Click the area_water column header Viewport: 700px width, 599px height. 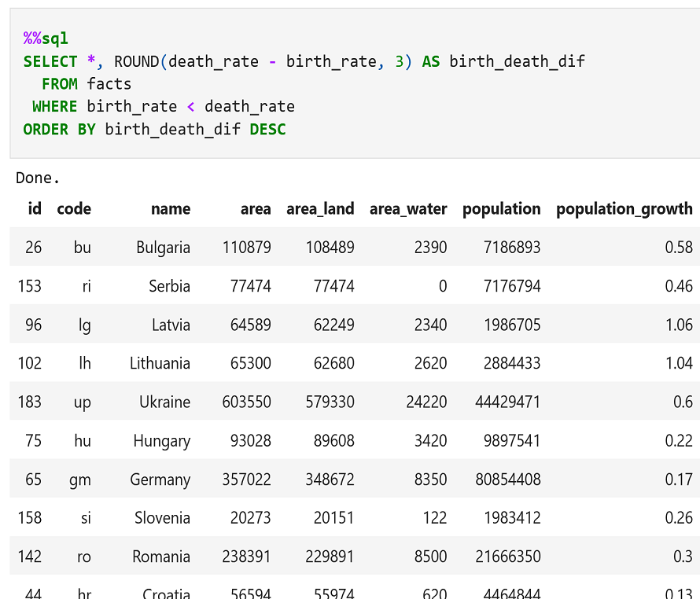pyautogui.click(x=408, y=208)
